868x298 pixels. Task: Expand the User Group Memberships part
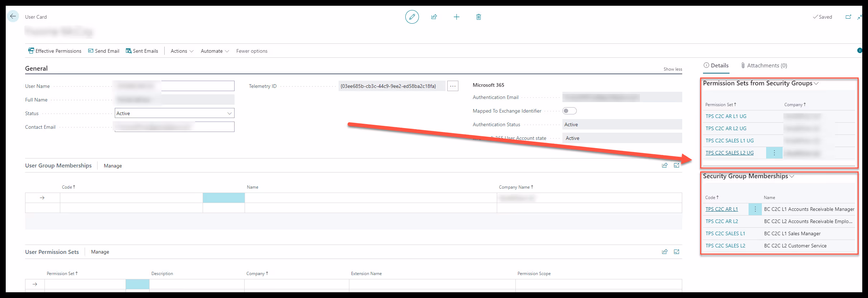pos(676,165)
